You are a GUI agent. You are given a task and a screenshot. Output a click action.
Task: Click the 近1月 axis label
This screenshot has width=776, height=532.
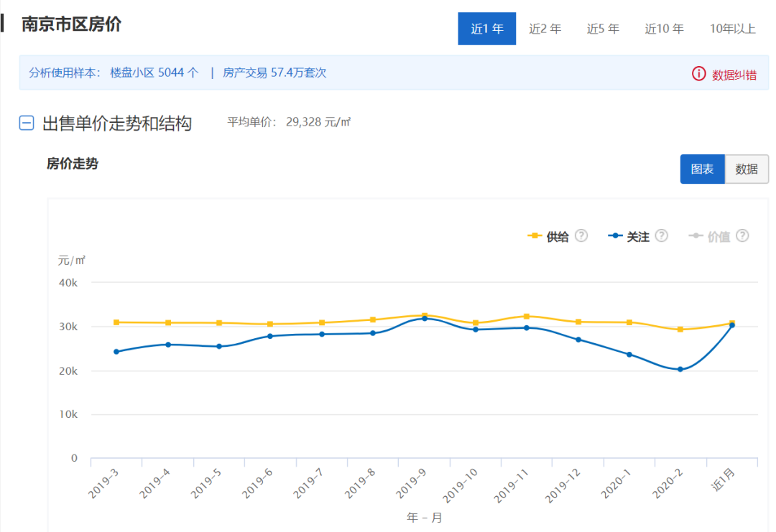point(723,480)
